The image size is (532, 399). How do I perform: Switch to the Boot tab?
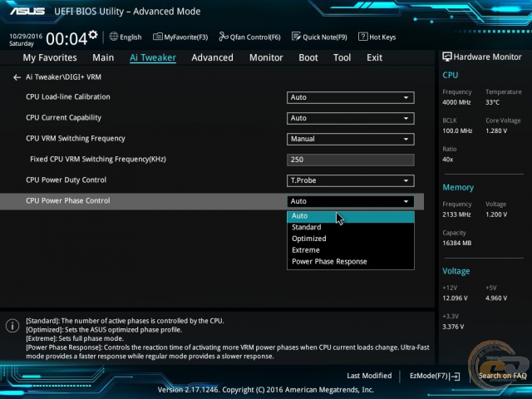tap(308, 57)
